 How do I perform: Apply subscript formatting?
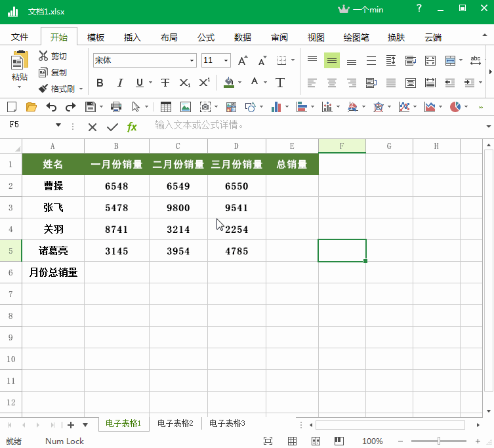click(184, 83)
